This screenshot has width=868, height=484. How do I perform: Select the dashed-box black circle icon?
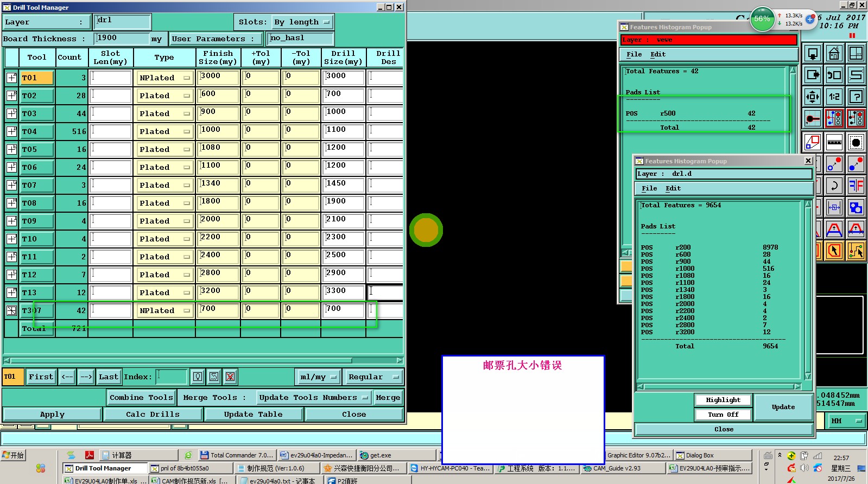pyautogui.click(x=856, y=142)
